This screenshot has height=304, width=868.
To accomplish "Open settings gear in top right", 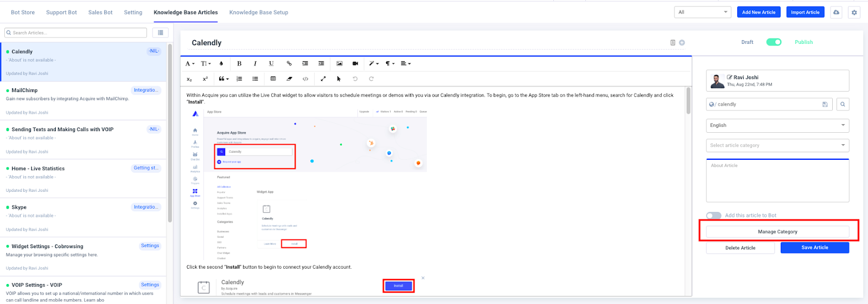I will [854, 12].
